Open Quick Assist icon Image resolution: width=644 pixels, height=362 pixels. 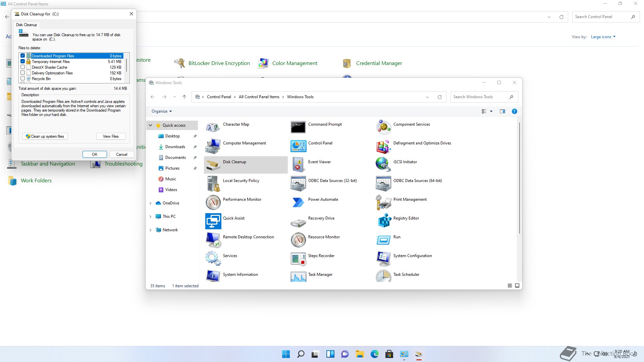pyautogui.click(x=213, y=221)
